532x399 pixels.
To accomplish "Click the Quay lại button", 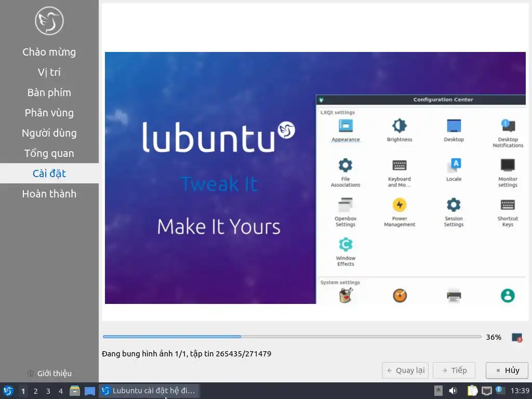I will point(405,370).
